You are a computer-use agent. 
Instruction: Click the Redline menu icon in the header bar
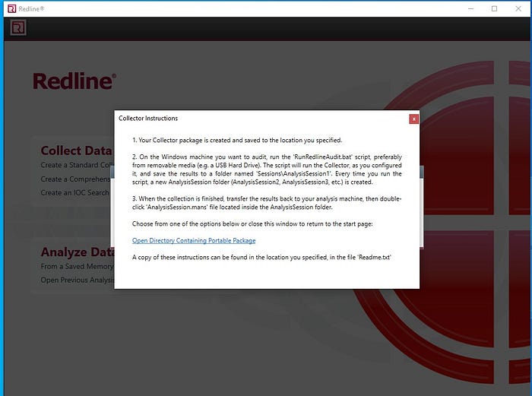pos(18,28)
